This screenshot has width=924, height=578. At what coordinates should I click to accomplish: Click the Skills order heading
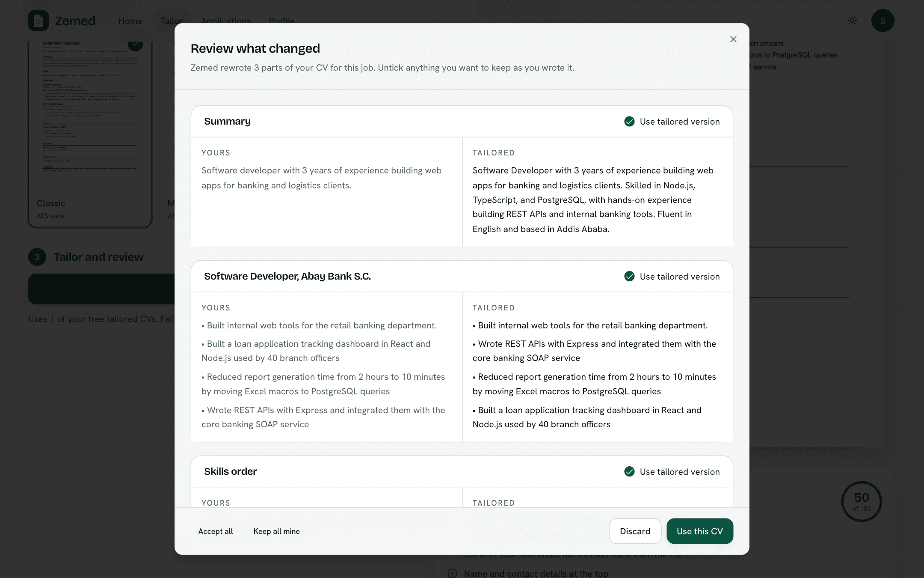coord(231,472)
